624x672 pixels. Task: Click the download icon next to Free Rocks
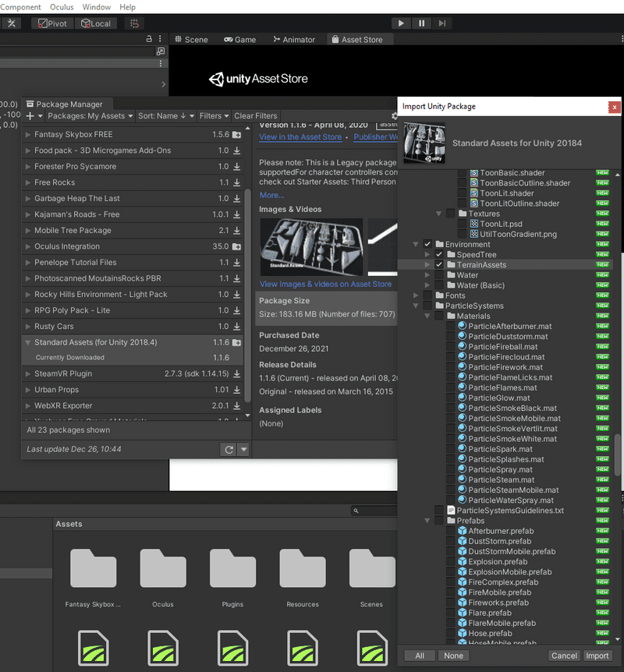(237, 182)
